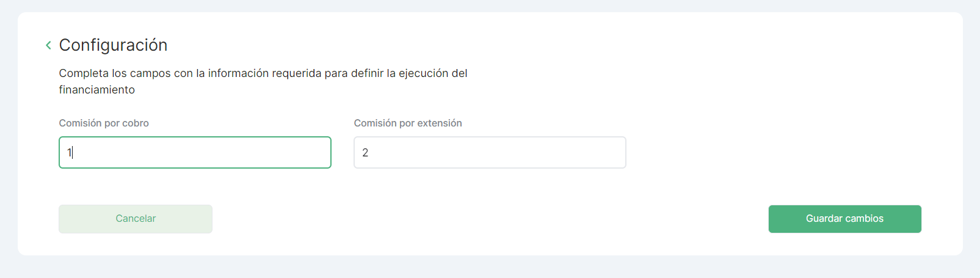This screenshot has height=278, width=980.
Task: Click inside the field containing value 1
Action: pos(195,152)
